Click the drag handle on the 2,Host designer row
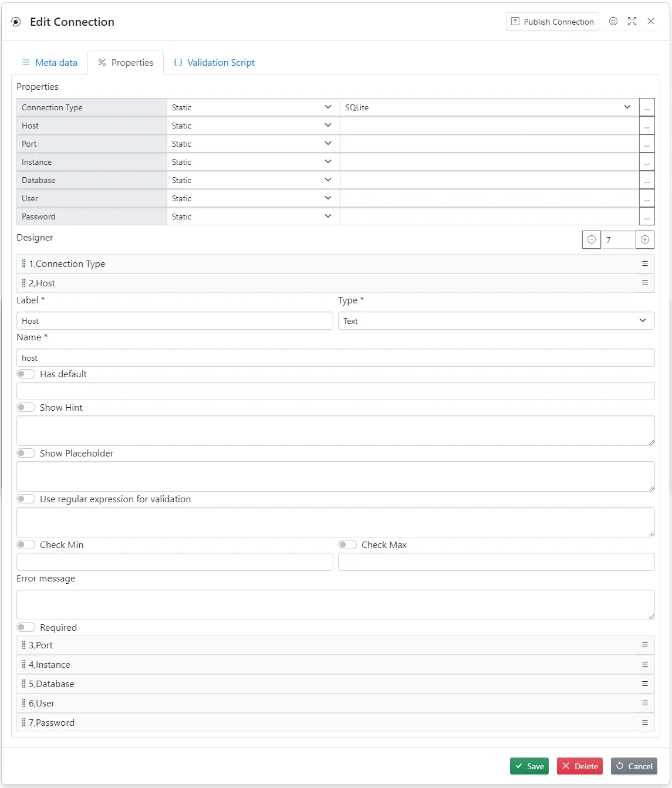This screenshot has width=672, height=788. pos(23,283)
